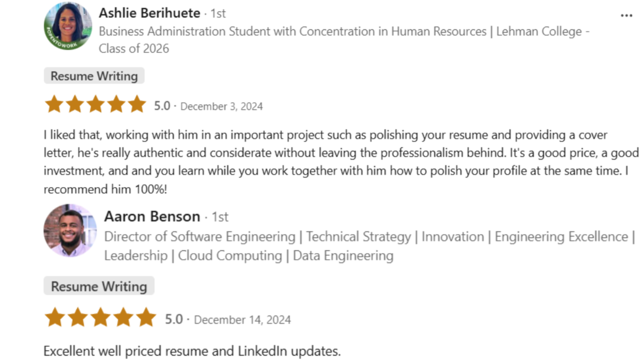Click the second star in Aaron's rating

coord(78,317)
